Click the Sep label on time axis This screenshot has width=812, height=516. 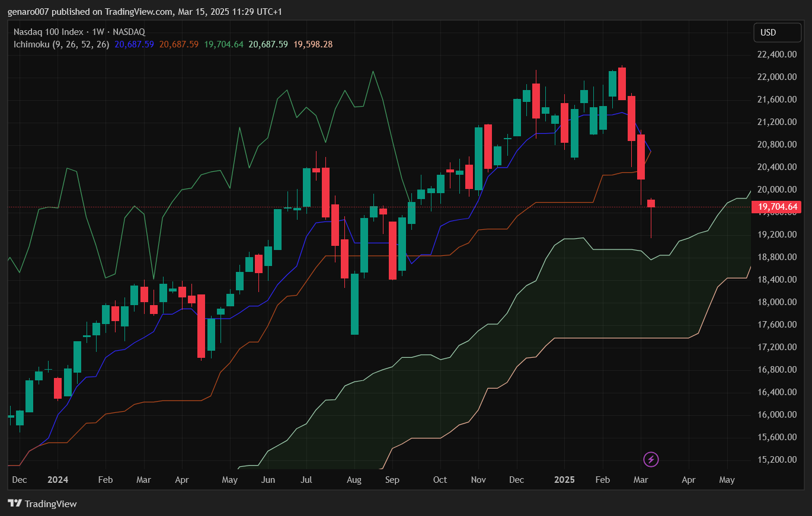[392, 480]
